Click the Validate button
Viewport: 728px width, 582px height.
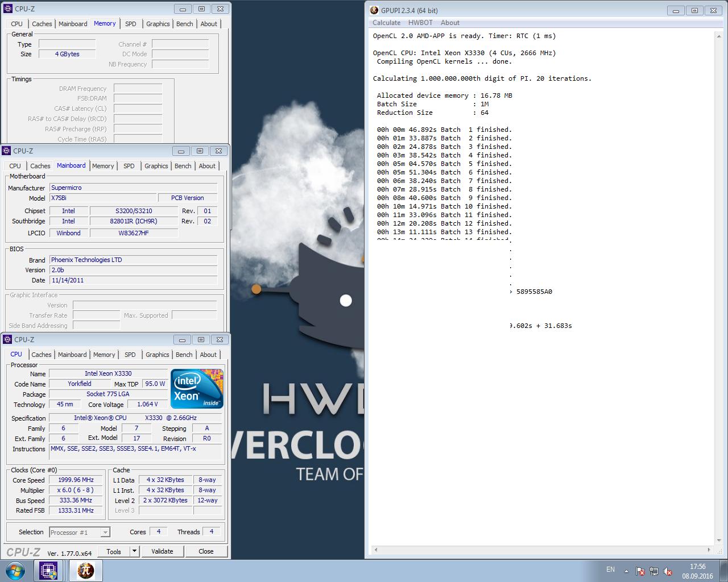pyautogui.click(x=162, y=551)
